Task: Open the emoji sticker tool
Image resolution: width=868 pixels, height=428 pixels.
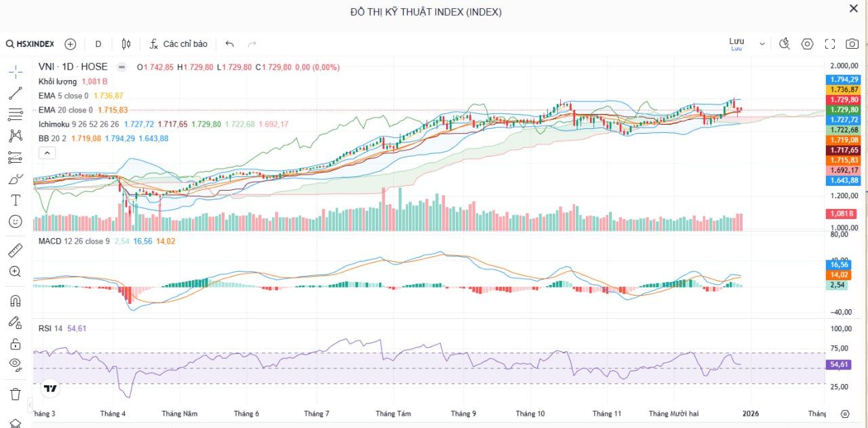Action: point(14,221)
